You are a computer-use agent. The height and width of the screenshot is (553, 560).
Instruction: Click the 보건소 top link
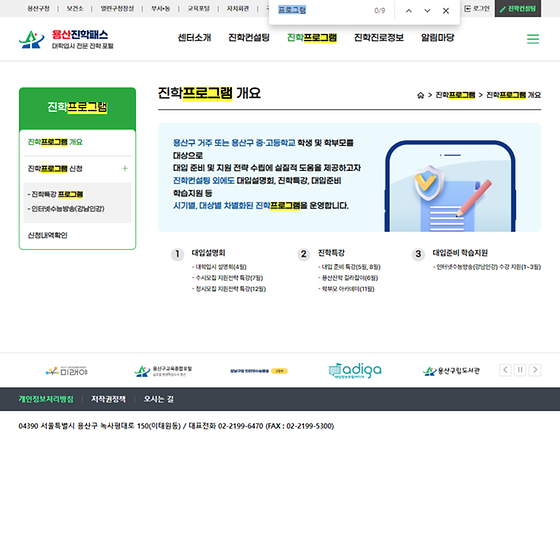(75, 9)
